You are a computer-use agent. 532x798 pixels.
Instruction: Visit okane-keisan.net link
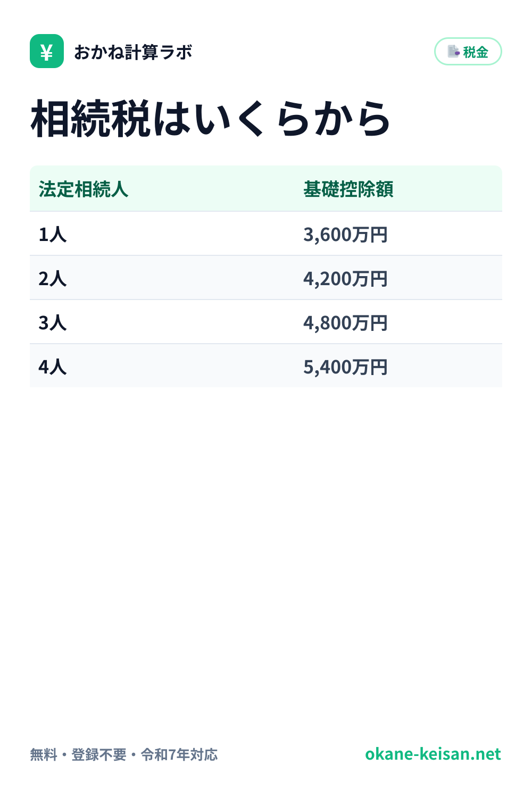click(x=433, y=754)
